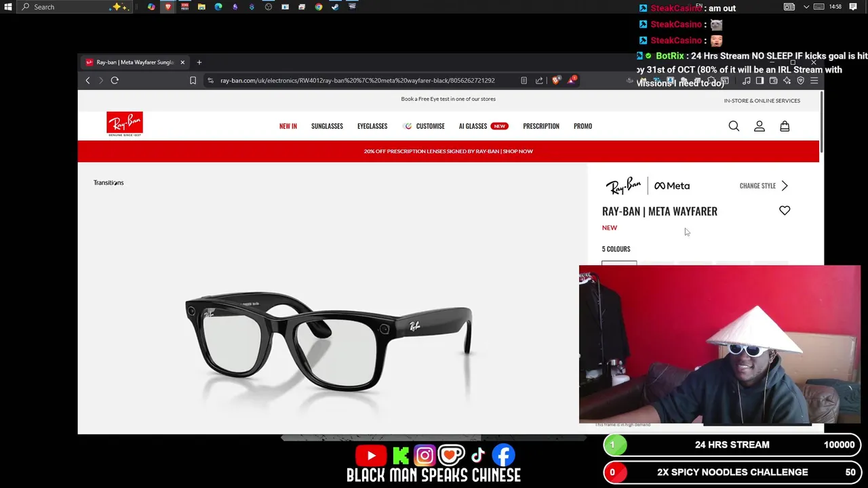Click the Facebook icon in stream overlay
This screenshot has height=488, width=868.
503,455
